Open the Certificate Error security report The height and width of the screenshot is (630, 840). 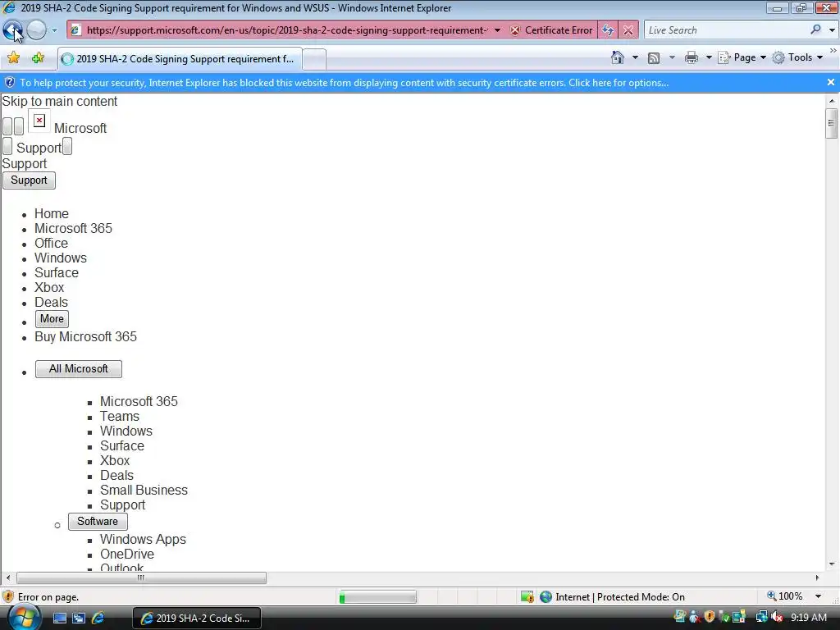tap(552, 30)
